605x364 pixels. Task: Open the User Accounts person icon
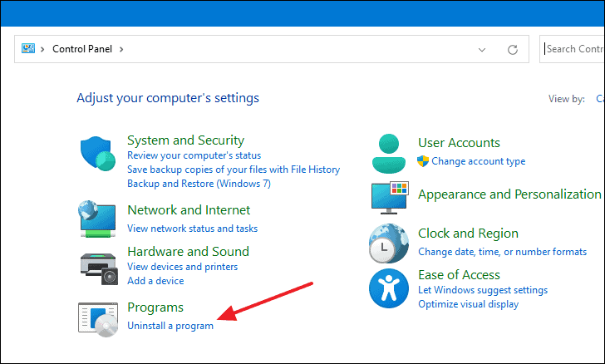point(389,154)
